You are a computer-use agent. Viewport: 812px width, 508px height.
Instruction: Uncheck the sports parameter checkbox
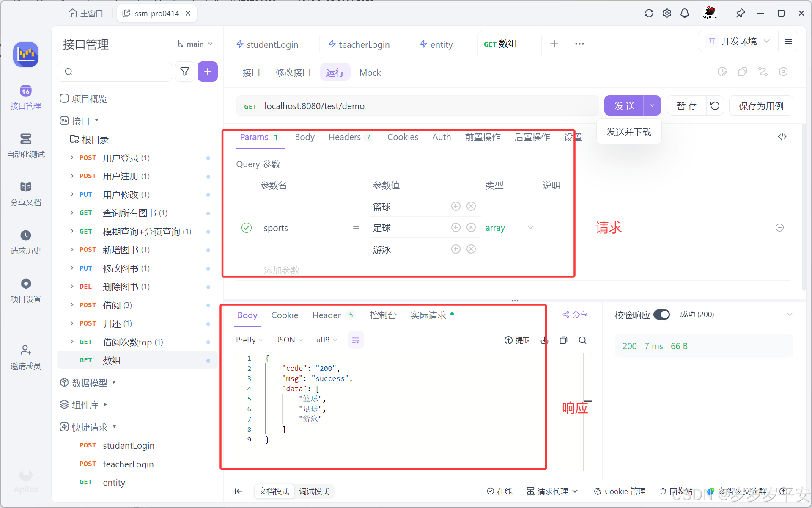click(x=247, y=228)
